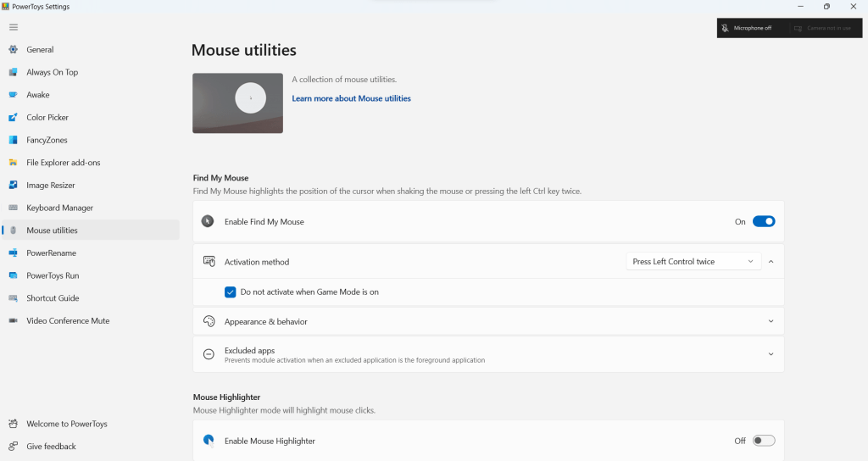Viewport: 868px width, 461px height.
Task: Select the Color Picker navigation entry
Action: click(91, 117)
